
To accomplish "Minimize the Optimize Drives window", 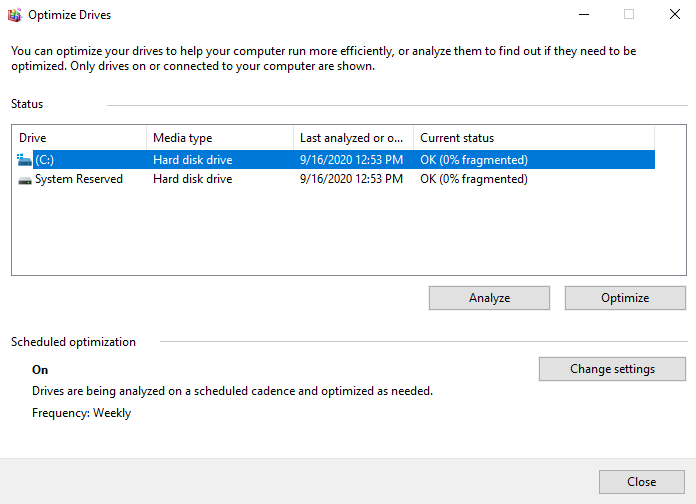I will tap(584, 15).
